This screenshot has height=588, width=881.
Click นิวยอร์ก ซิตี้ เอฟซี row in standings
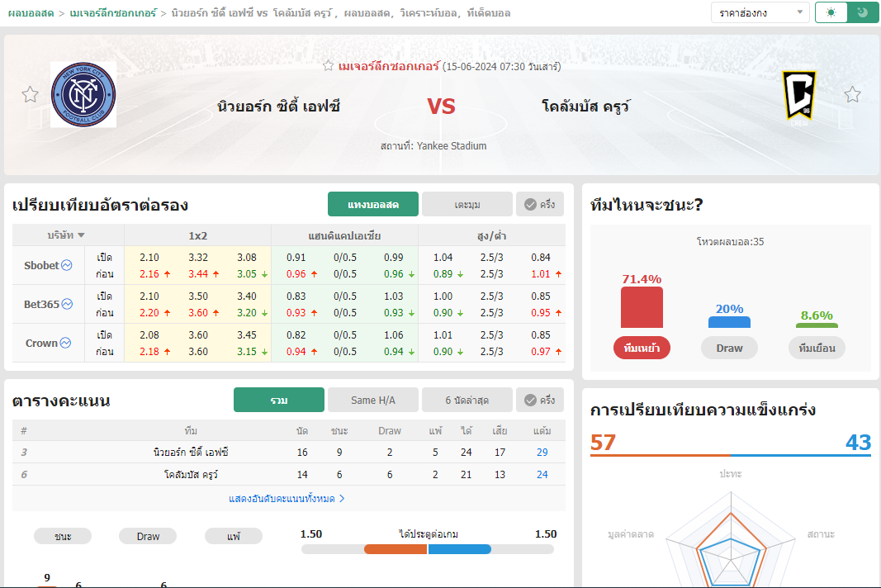pos(289,452)
